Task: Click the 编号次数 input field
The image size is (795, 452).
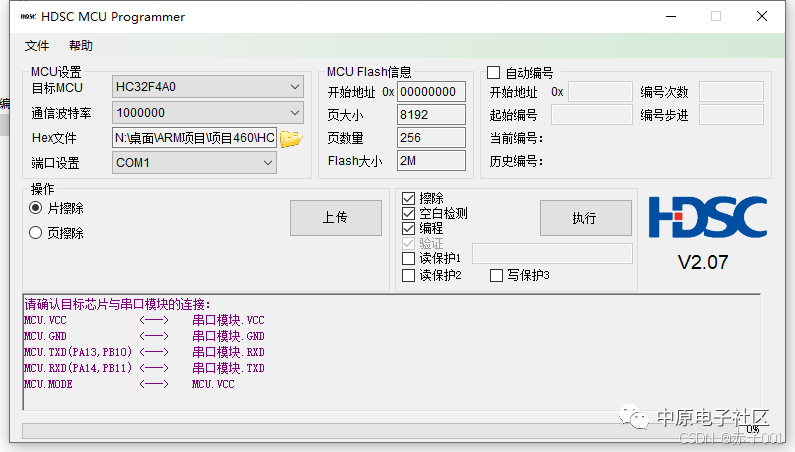Action: [731, 92]
